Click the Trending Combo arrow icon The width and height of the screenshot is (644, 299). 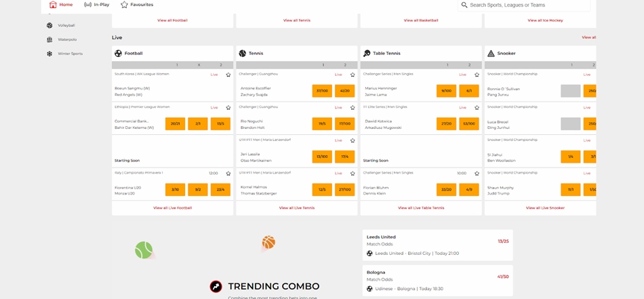(216, 286)
